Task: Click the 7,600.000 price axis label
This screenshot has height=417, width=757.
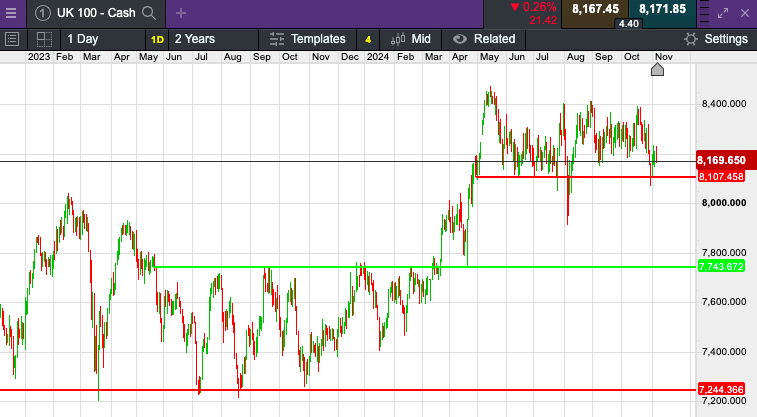Action: (x=724, y=302)
